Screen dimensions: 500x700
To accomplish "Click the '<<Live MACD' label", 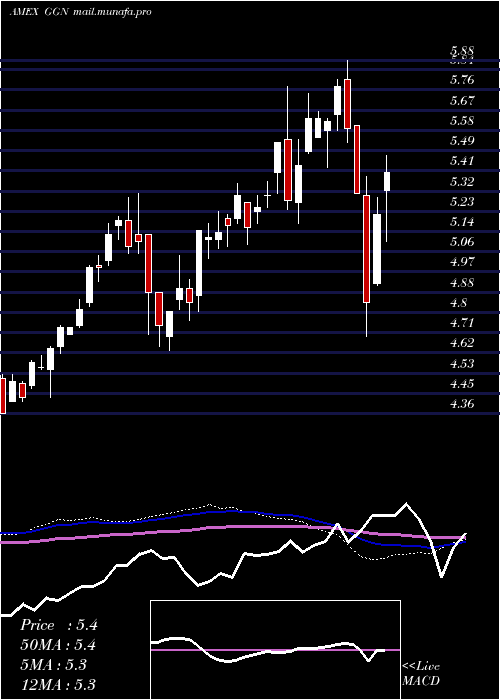I will tap(421, 674).
